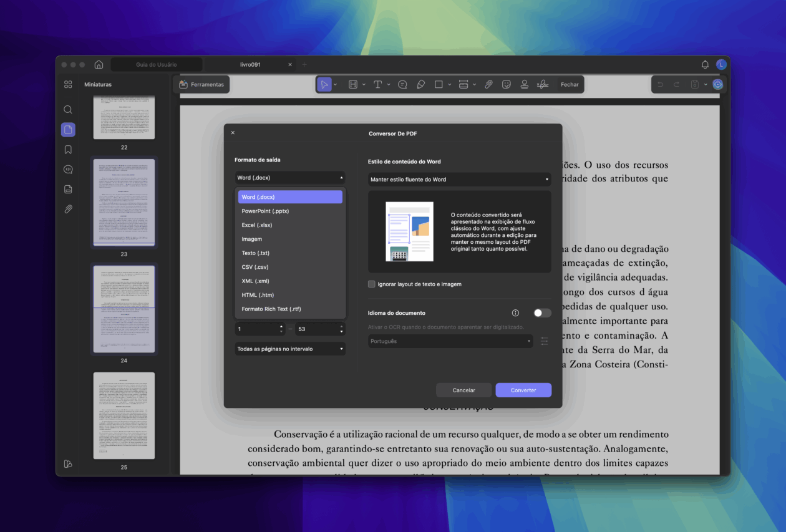Click the save disk icon

[695, 84]
